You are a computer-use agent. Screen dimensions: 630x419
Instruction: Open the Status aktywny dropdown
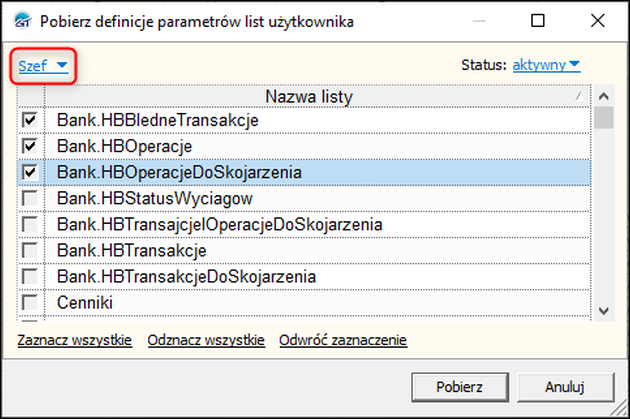tap(546, 66)
